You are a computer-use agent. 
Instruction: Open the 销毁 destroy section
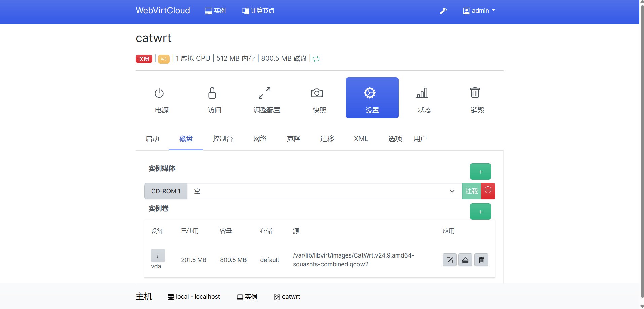[x=477, y=98]
